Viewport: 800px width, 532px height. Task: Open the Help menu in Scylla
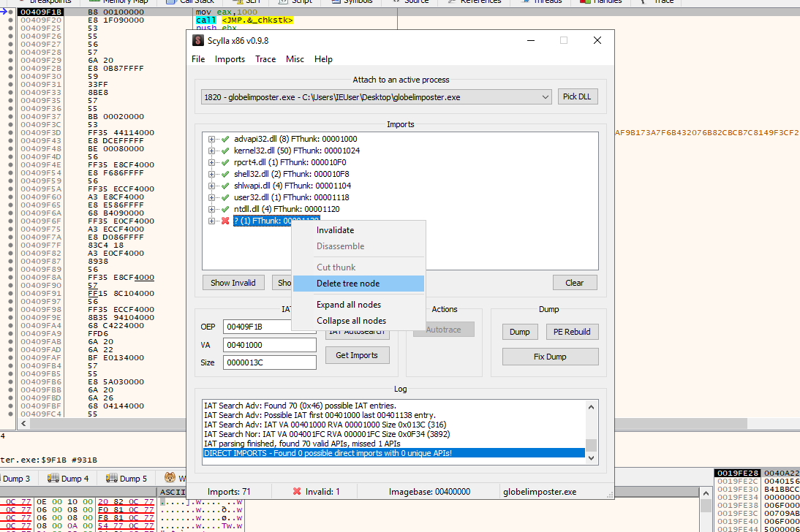pyautogui.click(x=323, y=59)
